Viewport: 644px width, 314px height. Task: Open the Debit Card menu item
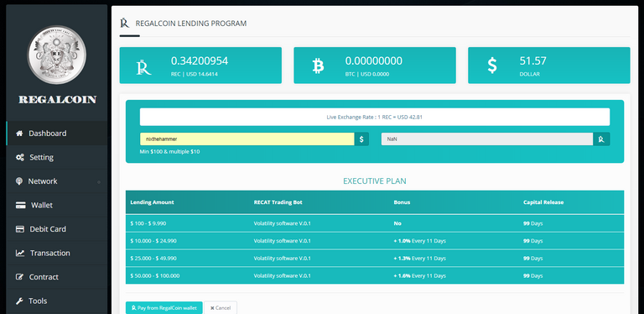57,229
